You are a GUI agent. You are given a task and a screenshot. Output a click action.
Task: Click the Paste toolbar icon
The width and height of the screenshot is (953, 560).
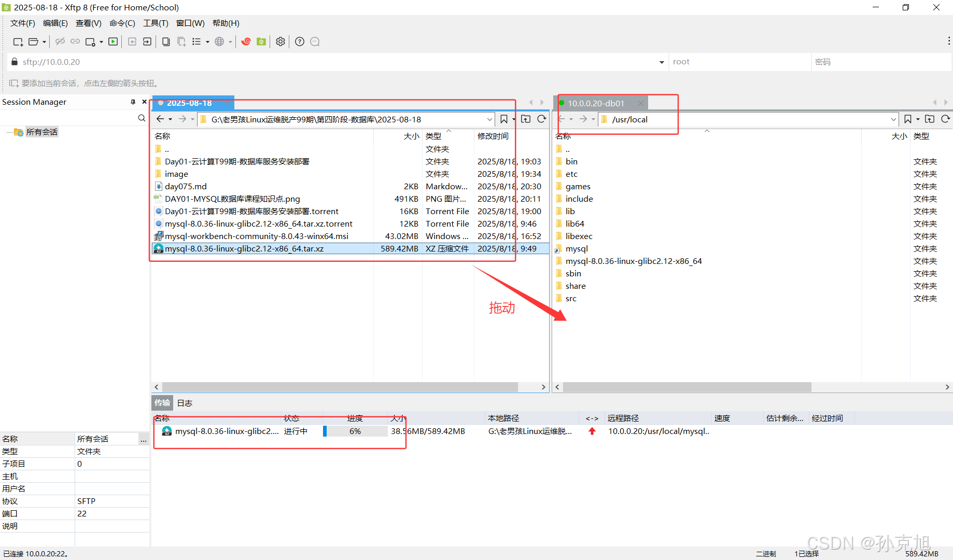tap(181, 41)
